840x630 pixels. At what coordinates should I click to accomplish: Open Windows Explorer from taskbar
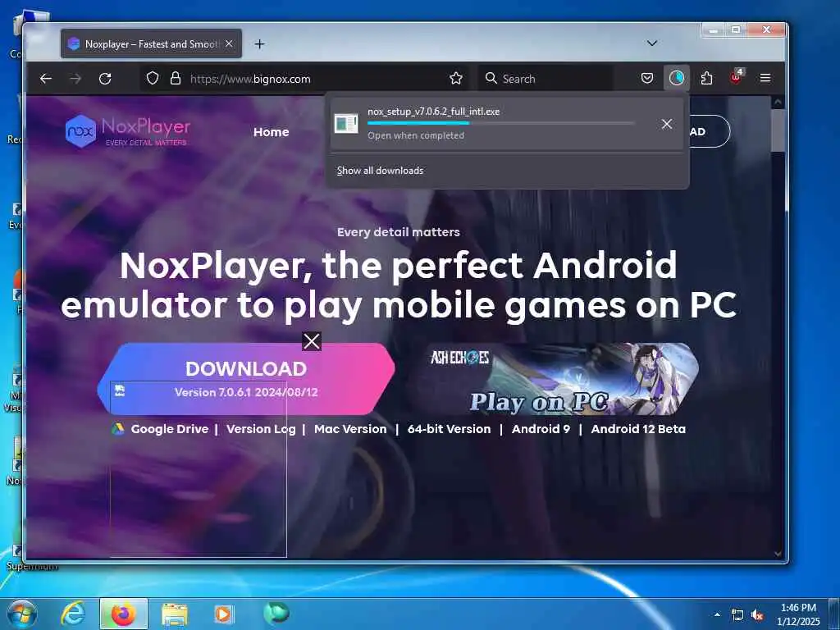[x=175, y=614]
